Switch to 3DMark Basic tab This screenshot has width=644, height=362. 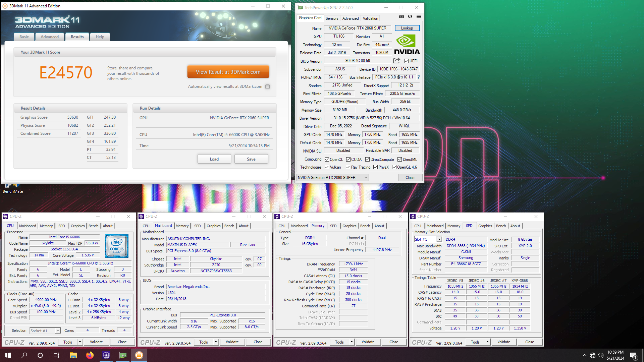point(24,37)
